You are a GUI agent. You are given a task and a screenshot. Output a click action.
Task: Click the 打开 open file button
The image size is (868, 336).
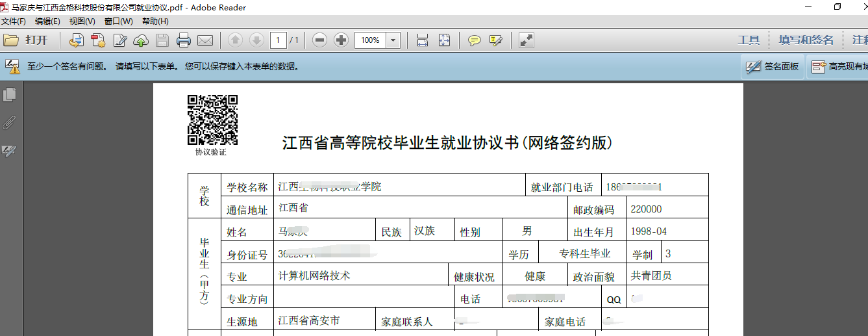[27, 40]
